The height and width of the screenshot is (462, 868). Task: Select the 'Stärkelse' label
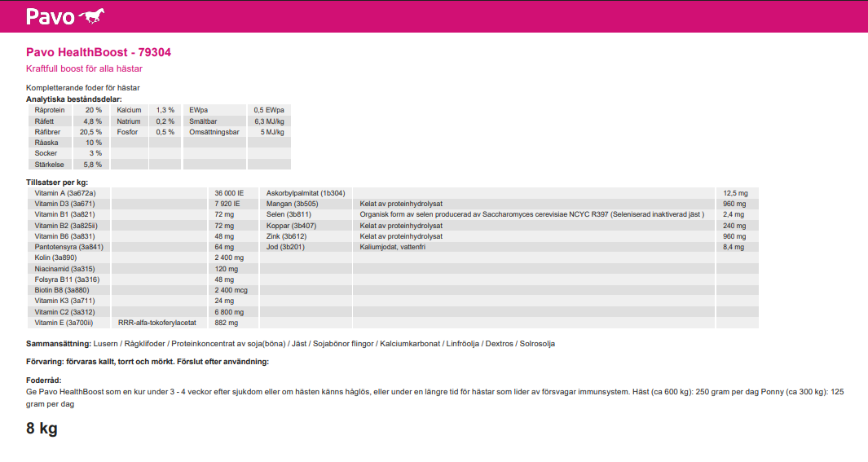(x=49, y=165)
